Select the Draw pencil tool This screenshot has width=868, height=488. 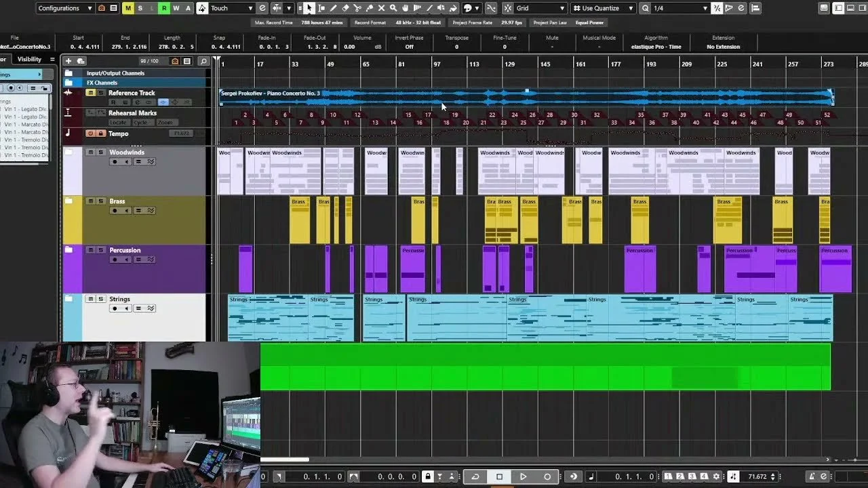[334, 7]
